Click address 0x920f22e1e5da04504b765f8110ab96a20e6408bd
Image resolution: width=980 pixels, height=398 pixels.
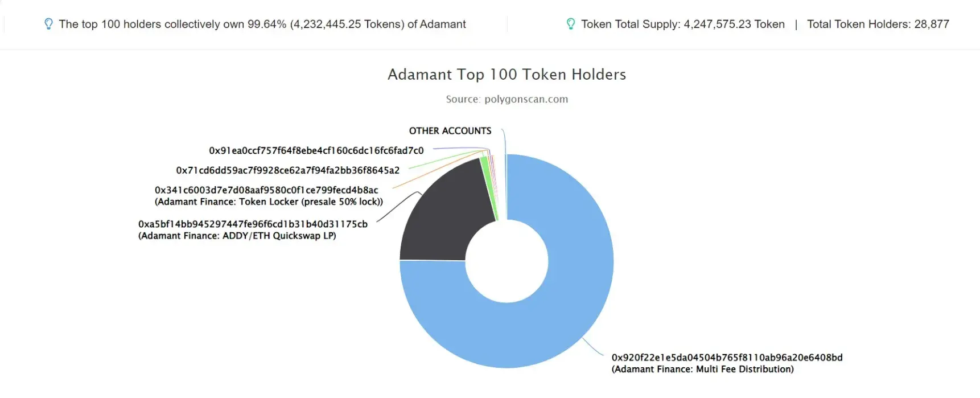[x=727, y=358]
